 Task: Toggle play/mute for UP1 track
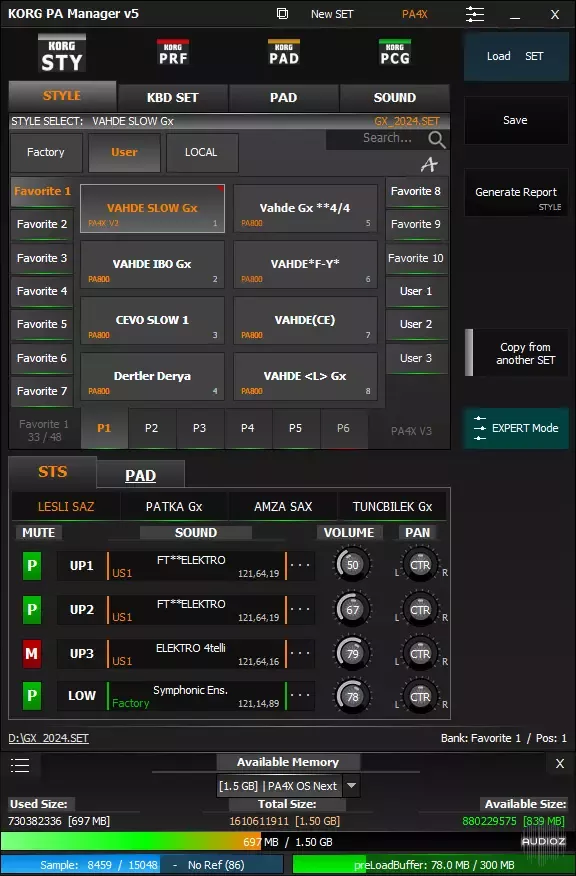point(32,565)
